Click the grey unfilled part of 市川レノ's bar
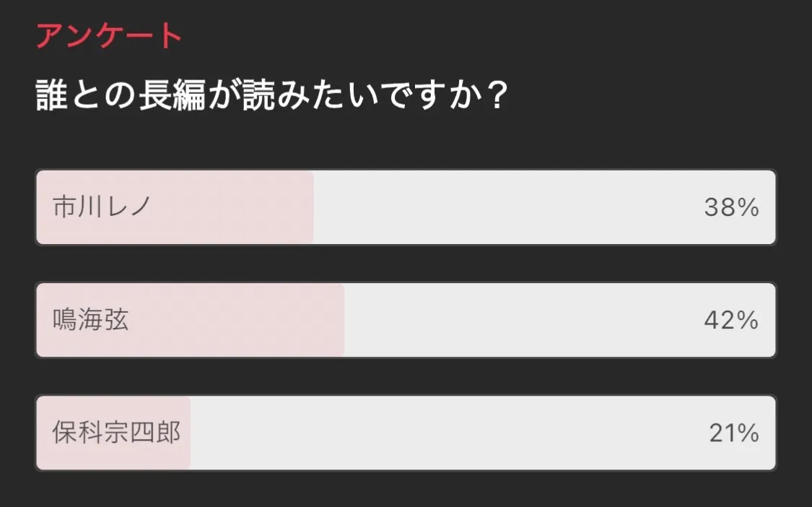 tap(505, 207)
